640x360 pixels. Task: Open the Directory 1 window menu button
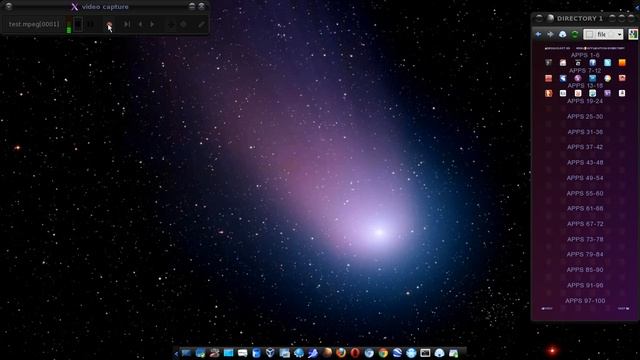click(x=539, y=18)
